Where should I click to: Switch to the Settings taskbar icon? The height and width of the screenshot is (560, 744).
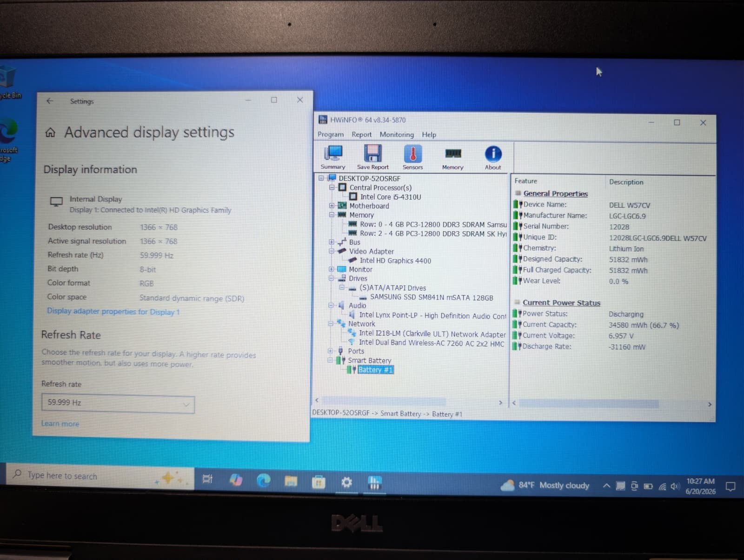pos(346,482)
